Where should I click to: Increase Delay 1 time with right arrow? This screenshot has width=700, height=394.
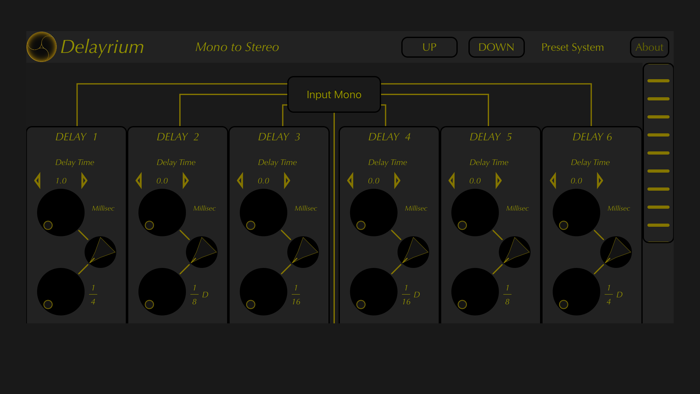[x=84, y=181]
